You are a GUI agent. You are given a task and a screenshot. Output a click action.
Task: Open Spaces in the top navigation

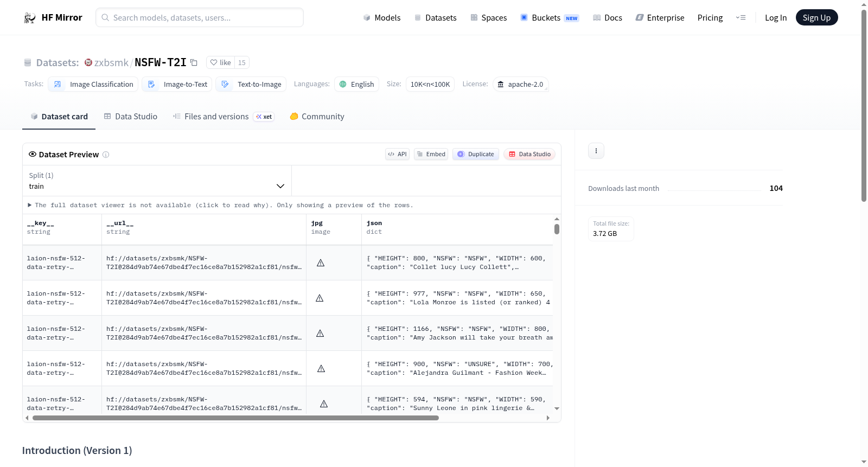[489, 17]
